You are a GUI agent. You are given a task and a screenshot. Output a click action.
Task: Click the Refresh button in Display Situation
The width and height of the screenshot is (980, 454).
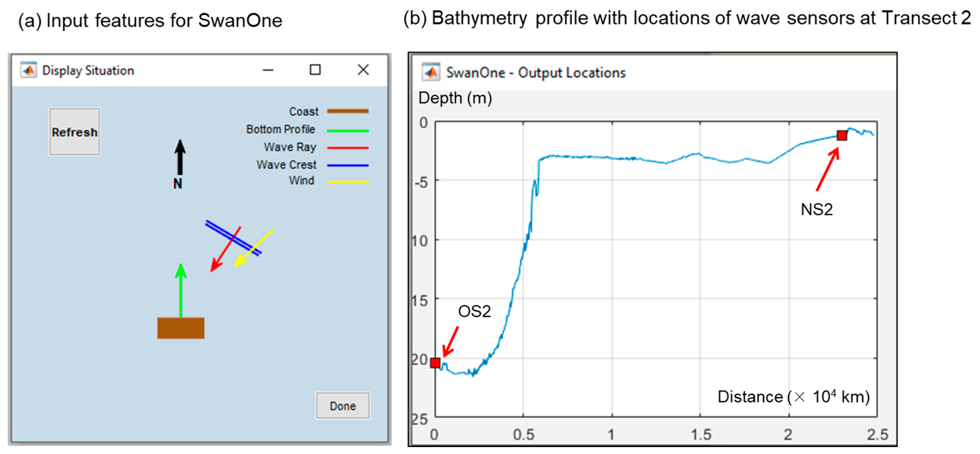pyautogui.click(x=74, y=132)
